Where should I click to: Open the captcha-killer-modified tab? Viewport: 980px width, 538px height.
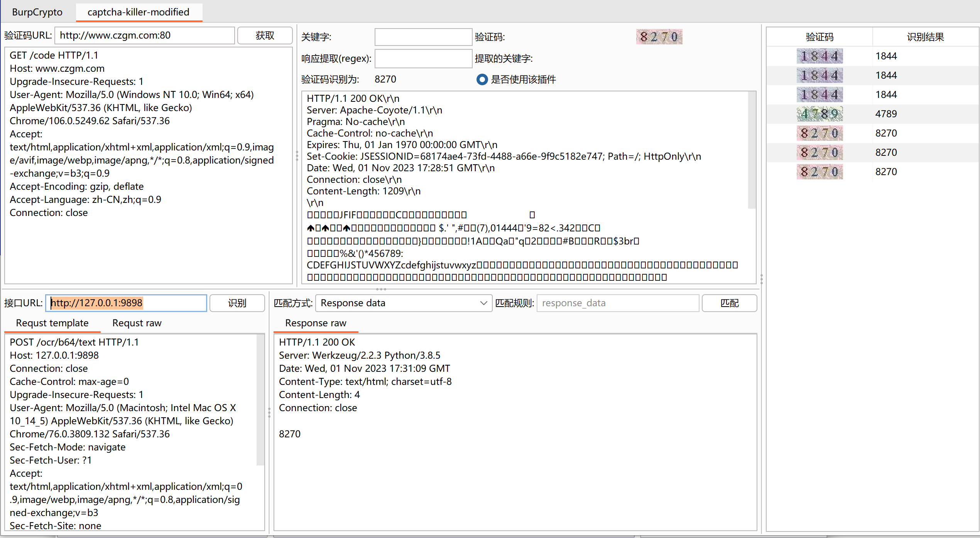pos(138,12)
